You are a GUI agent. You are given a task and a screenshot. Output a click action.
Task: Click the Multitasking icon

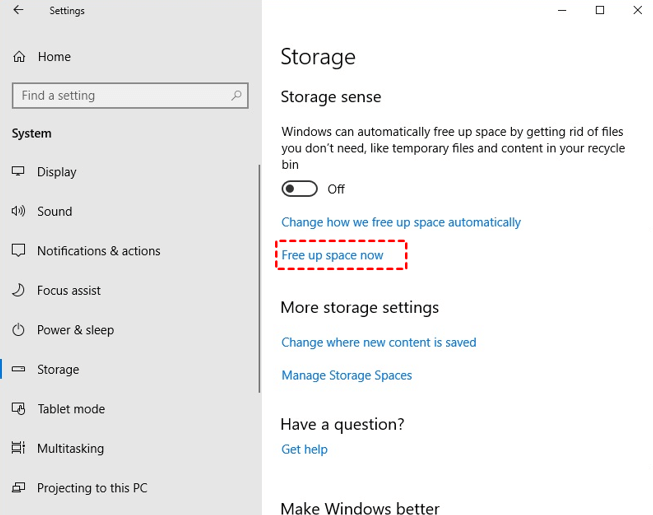18,448
